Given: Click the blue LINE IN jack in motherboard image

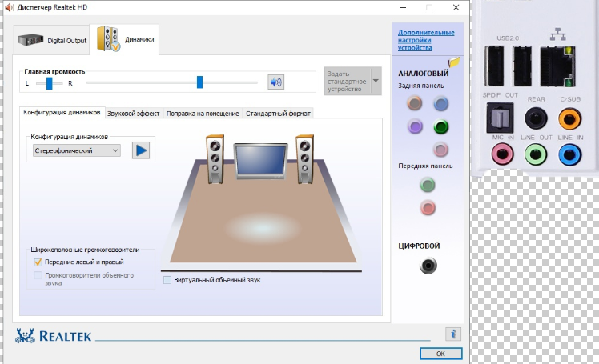Looking at the screenshot, I should tap(569, 155).
